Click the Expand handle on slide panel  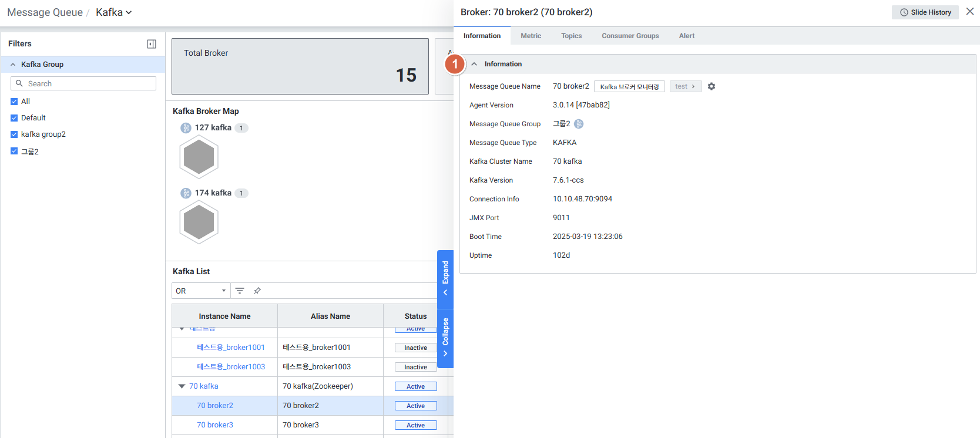tap(445, 279)
